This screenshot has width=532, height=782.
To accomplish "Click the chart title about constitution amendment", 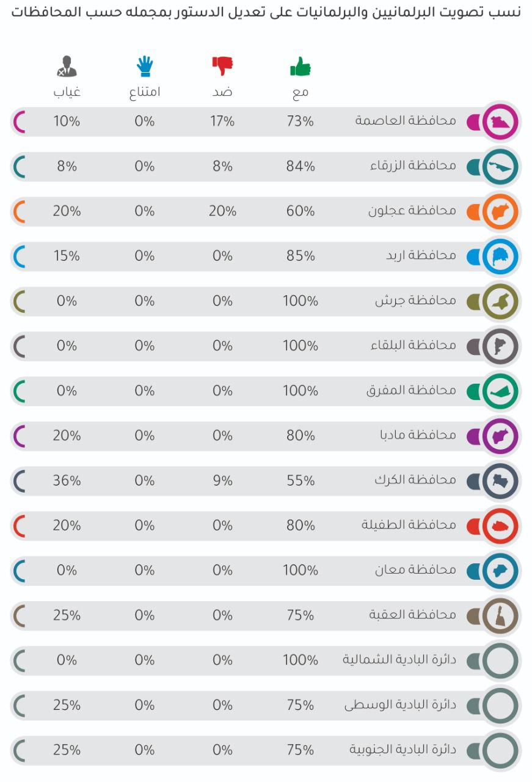I will pyautogui.click(x=266, y=12).
